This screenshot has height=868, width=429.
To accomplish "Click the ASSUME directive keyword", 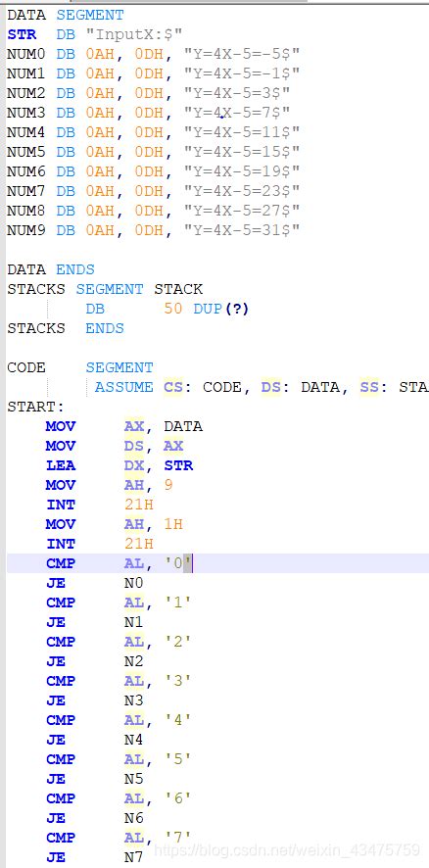I will coord(124,387).
